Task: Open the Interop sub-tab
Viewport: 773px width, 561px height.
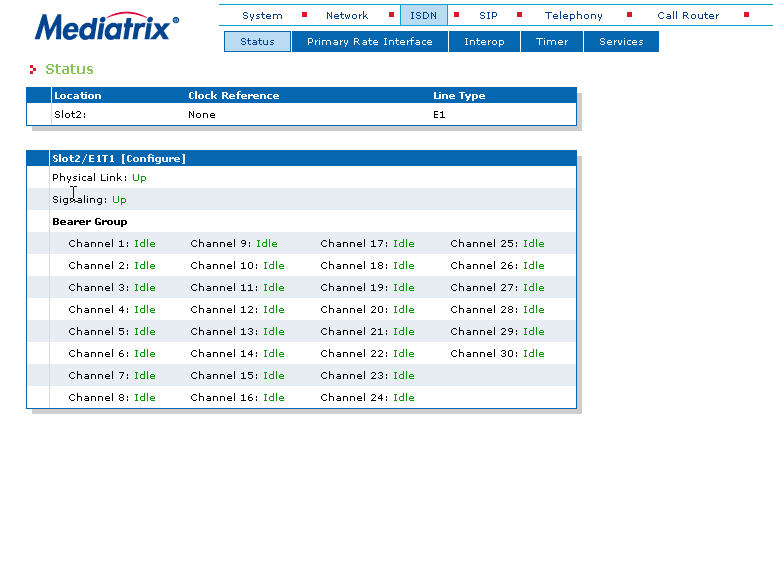Action: click(x=484, y=41)
